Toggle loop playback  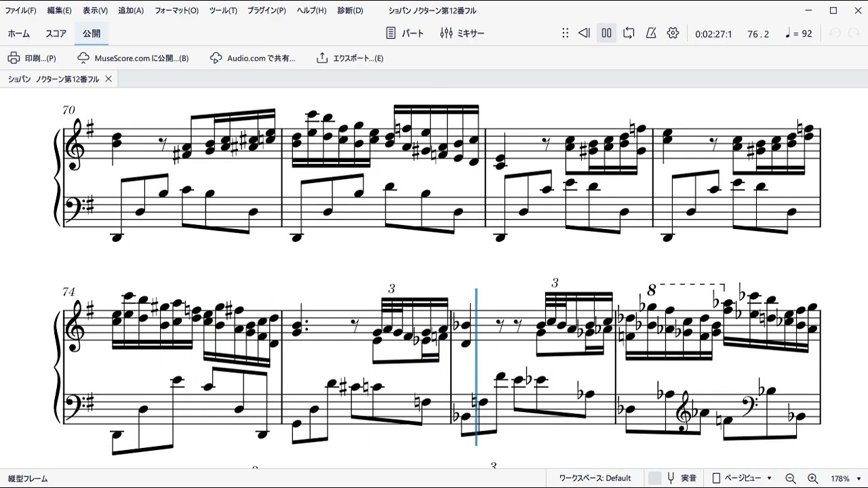coord(629,33)
